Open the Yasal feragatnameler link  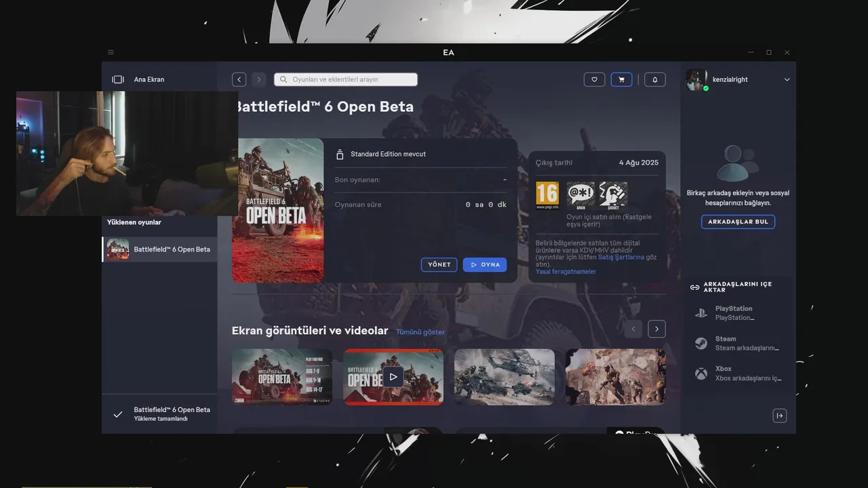pos(566,272)
